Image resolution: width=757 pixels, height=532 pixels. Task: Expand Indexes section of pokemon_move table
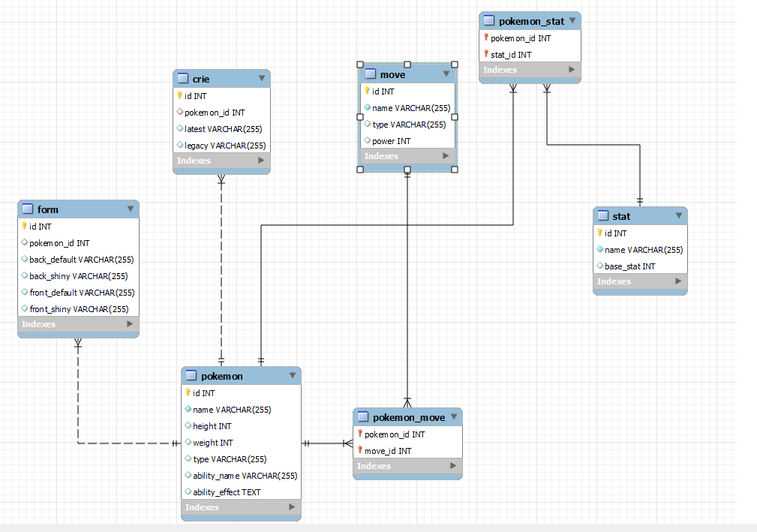click(x=453, y=465)
